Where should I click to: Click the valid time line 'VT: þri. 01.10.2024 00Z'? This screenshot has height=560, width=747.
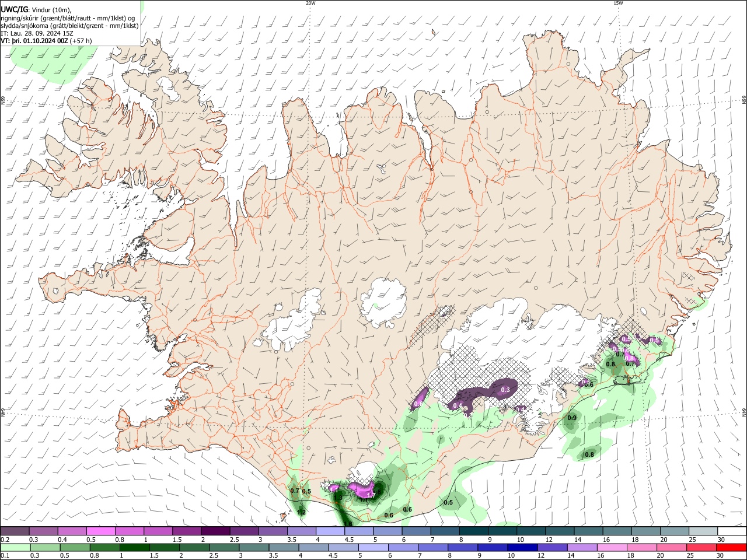[34, 41]
